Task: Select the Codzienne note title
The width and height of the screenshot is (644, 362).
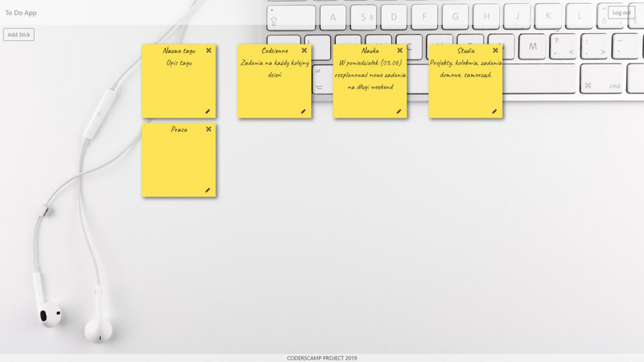Action: click(275, 51)
